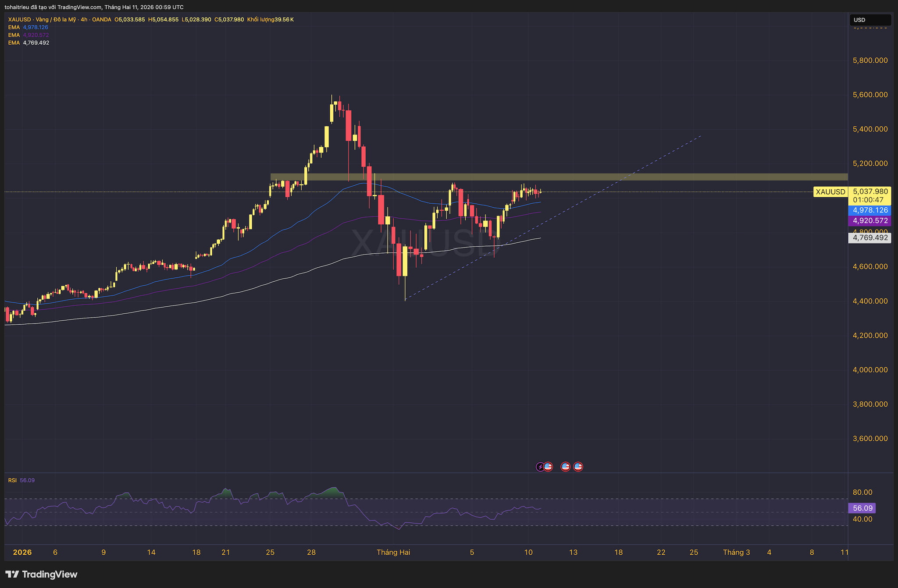This screenshot has width=898, height=588.
Task: Click the rightmost US flag economic event icon
Action: (578, 467)
